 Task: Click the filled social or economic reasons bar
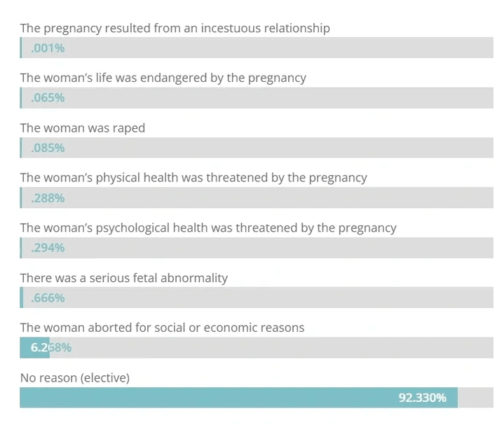coord(34,348)
